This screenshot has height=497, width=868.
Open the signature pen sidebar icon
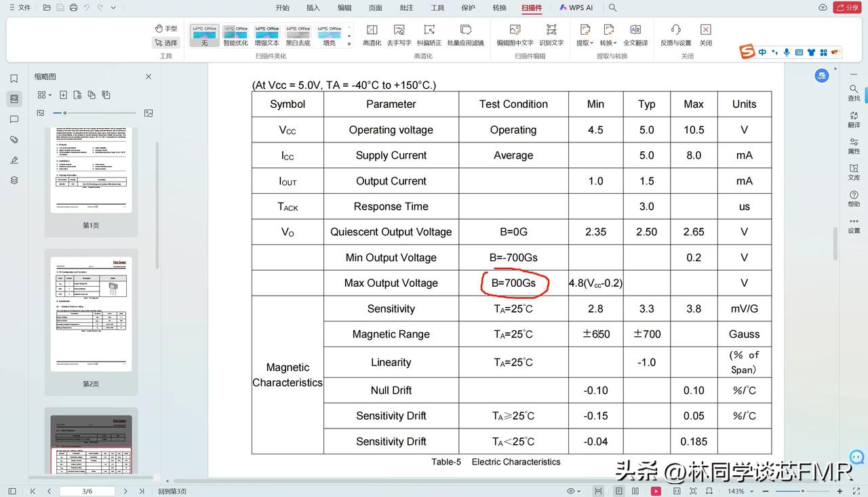14,160
